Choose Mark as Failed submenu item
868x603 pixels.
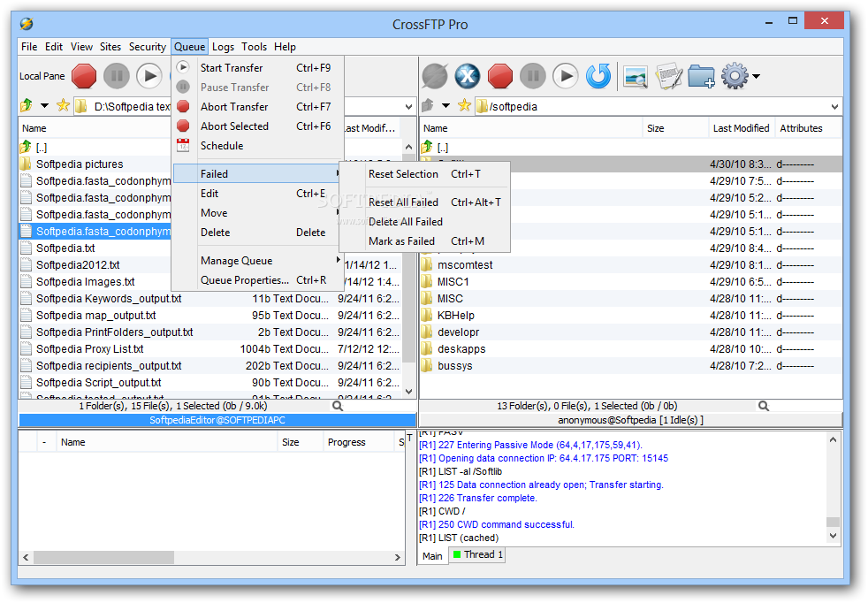pos(424,240)
